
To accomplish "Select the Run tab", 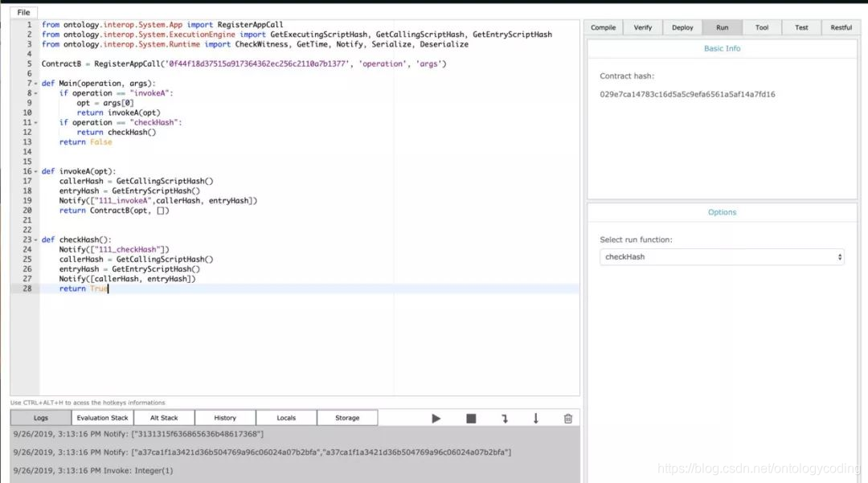I will click(x=723, y=27).
